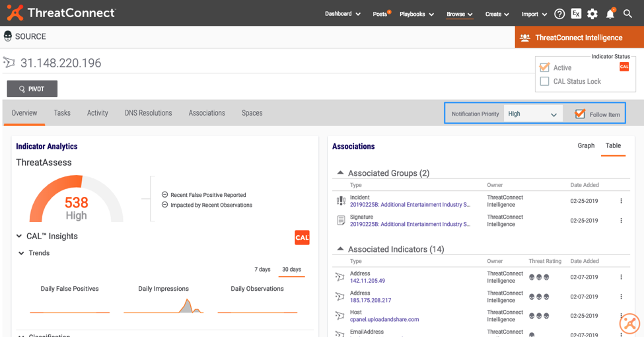Open the Fx expression icon
Viewport: 644px width, 337px height.
tap(576, 14)
